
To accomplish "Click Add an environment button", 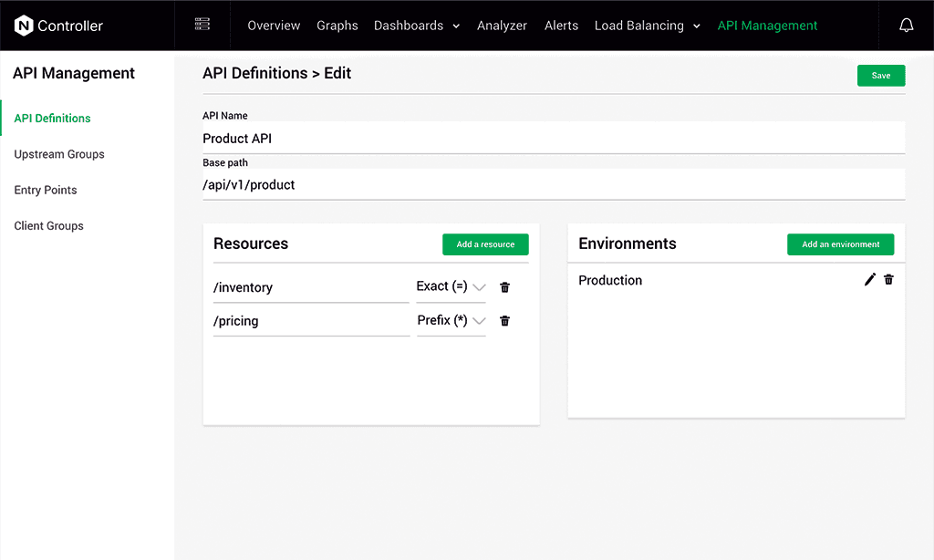I will tap(840, 244).
